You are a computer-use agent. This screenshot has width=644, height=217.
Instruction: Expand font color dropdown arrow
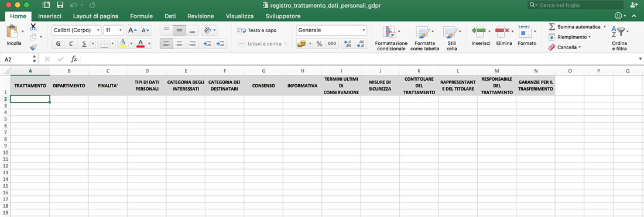(149, 43)
